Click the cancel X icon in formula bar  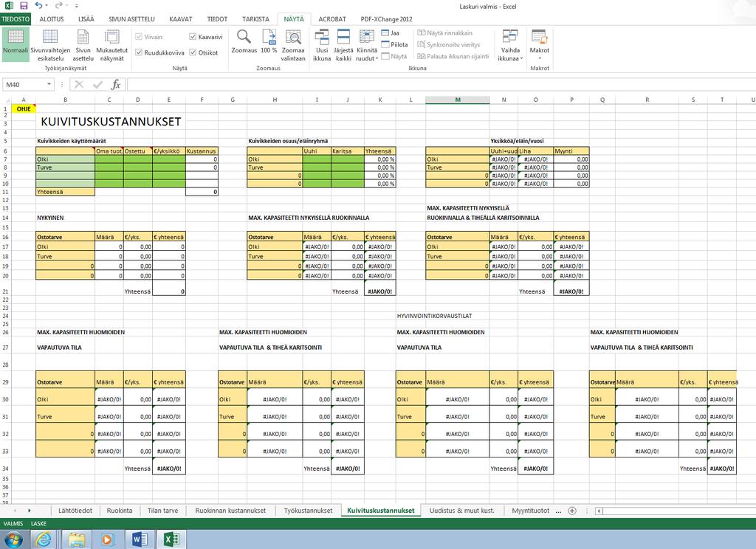79,85
